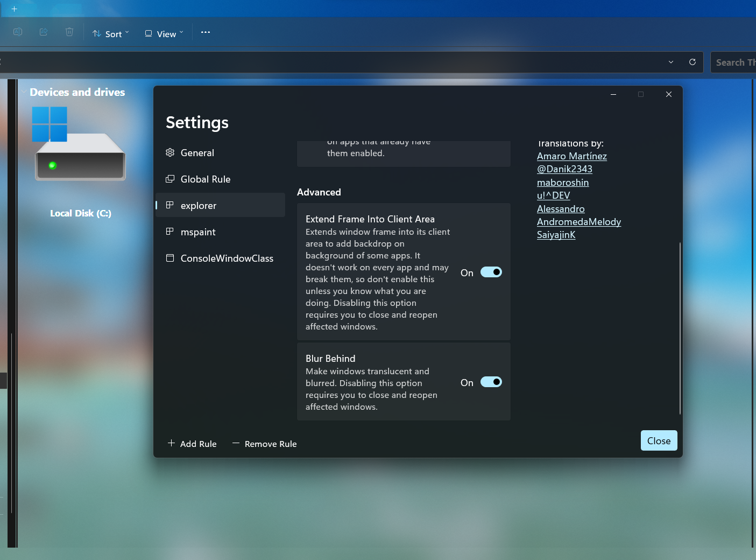This screenshot has width=756, height=560.
Task: Close the Settings dialog
Action: (x=659, y=440)
